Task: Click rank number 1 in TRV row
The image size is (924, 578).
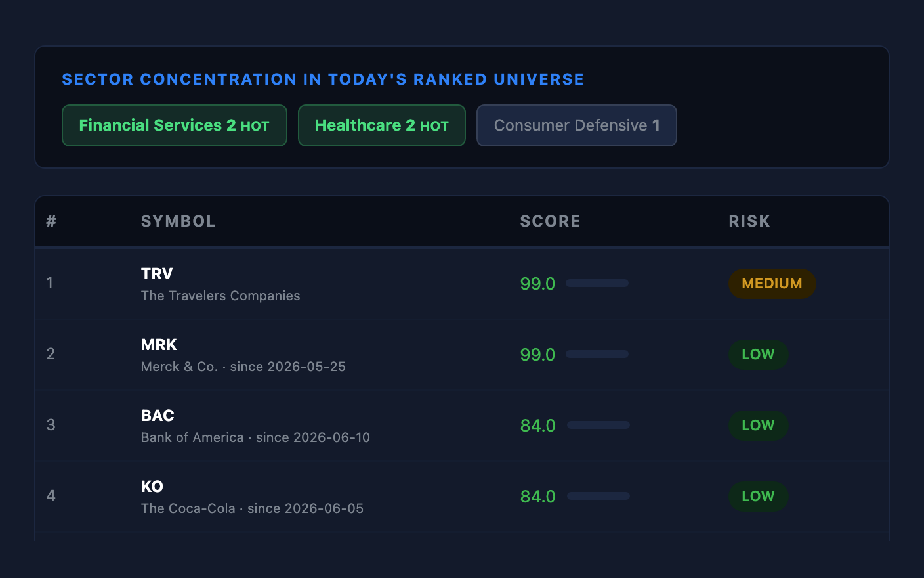Action: [x=50, y=283]
